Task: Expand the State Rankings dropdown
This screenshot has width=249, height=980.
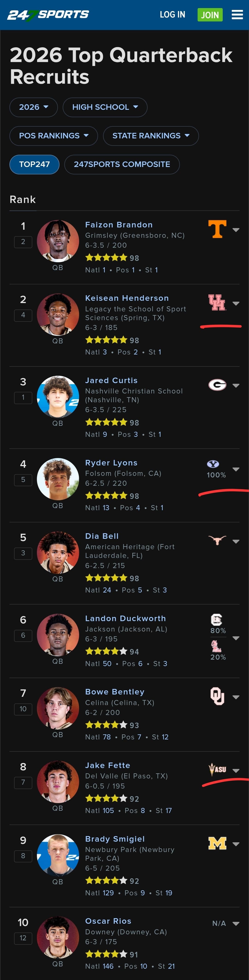Action: tap(151, 136)
